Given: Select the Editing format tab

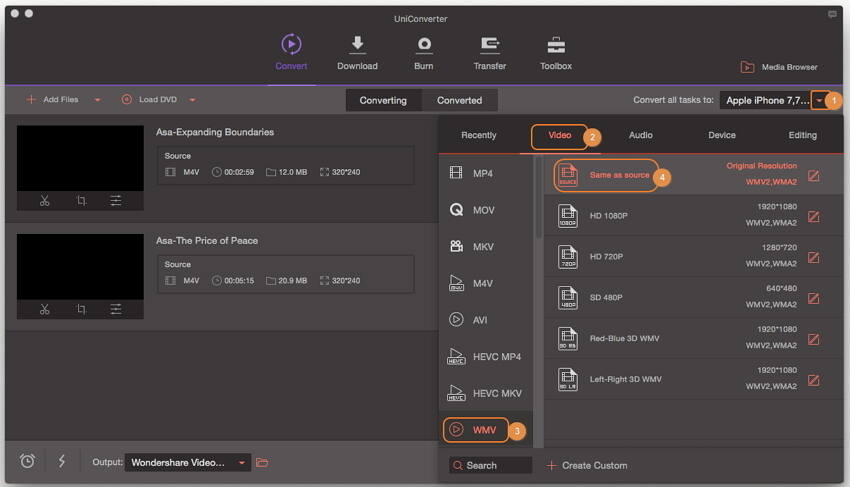Looking at the screenshot, I should click(803, 135).
